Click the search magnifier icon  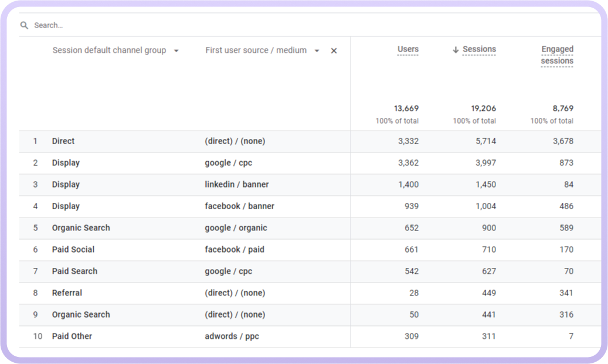click(24, 26)
